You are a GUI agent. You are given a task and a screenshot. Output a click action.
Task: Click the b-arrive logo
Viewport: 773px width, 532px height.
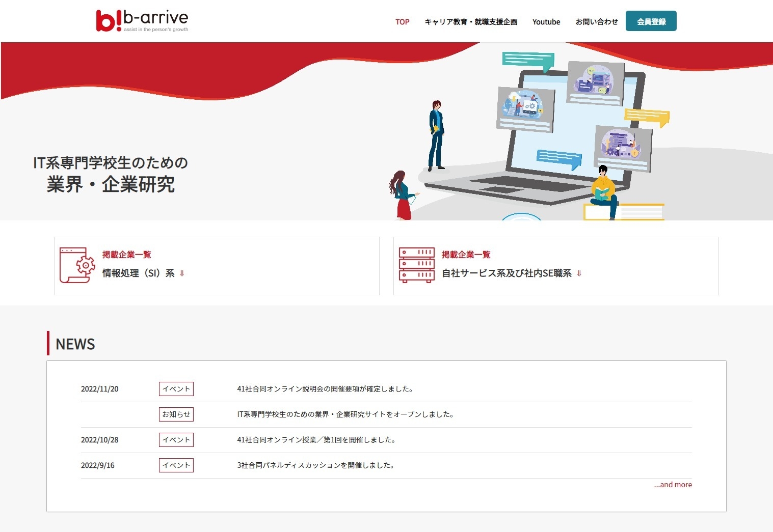[142, 19]
